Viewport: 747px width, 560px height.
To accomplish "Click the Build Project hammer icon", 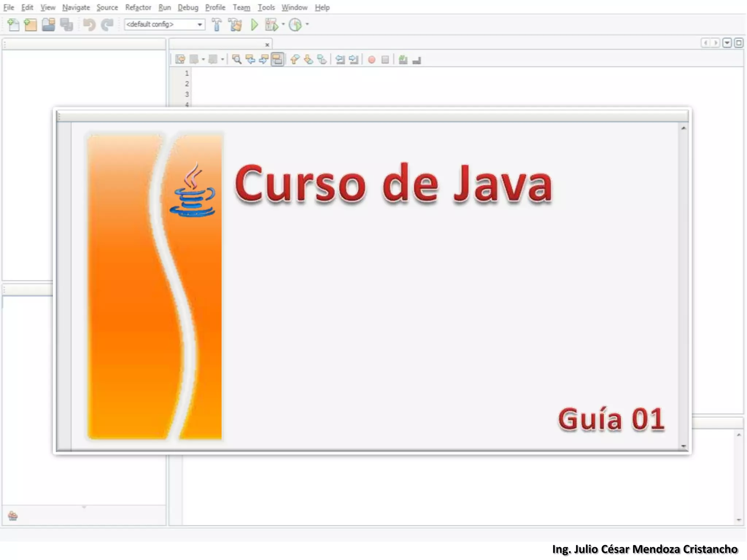I will (217, 25).
